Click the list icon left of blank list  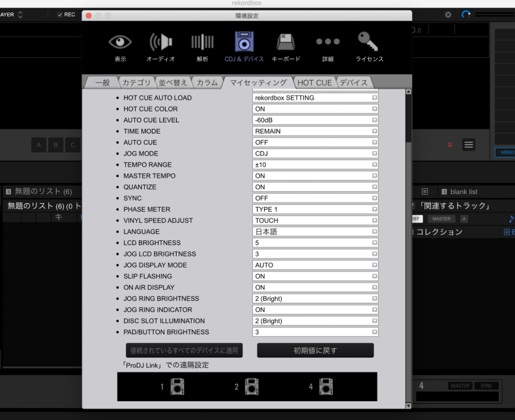point(424,191)
